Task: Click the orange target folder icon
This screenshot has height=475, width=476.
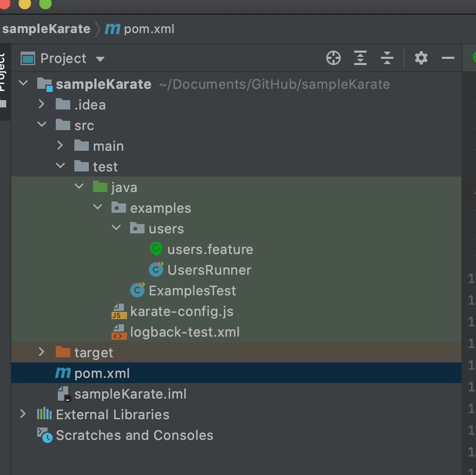Action: [x=63, y=352]
